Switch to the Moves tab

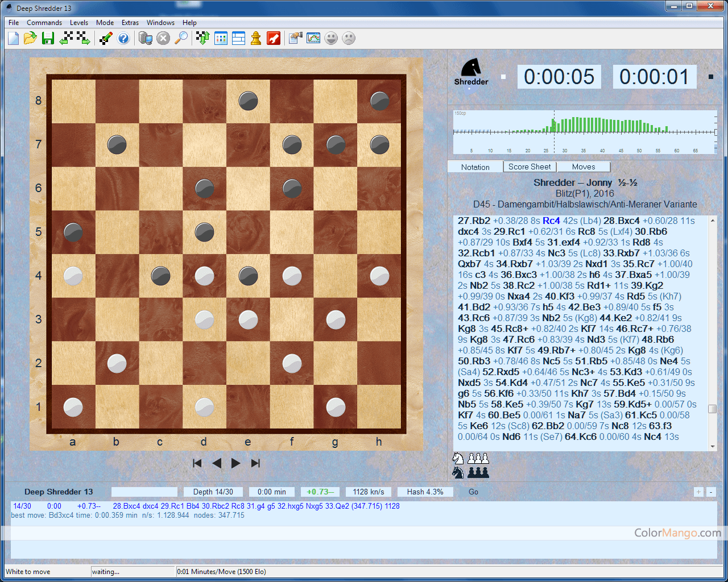pyautogui.click(x=584, y=167)
